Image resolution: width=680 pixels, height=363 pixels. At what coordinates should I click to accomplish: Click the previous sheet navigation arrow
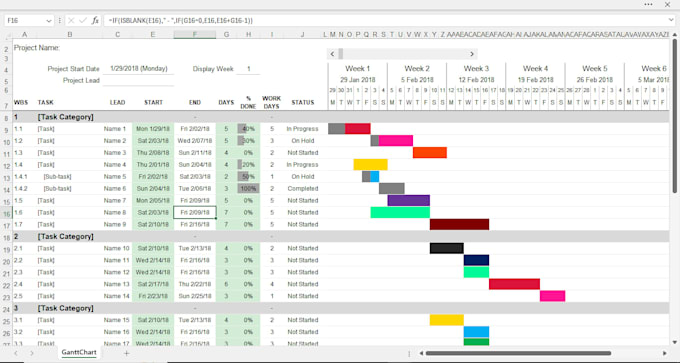pos(16,353)
